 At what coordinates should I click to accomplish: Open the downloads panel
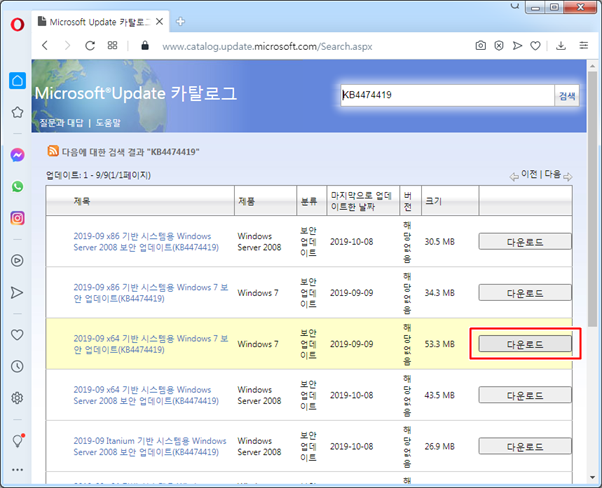561,46
